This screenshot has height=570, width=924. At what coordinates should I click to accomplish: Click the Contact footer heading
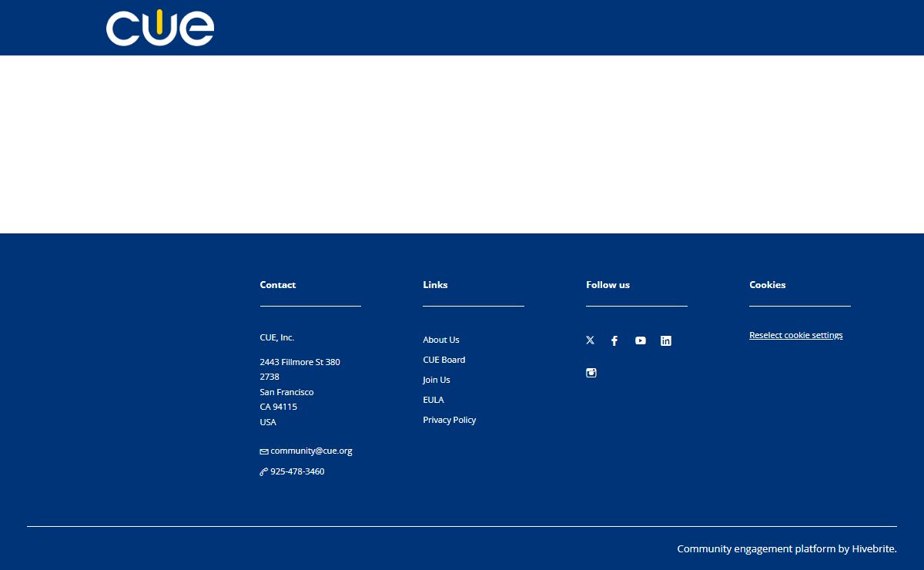(x=277, y=285)
